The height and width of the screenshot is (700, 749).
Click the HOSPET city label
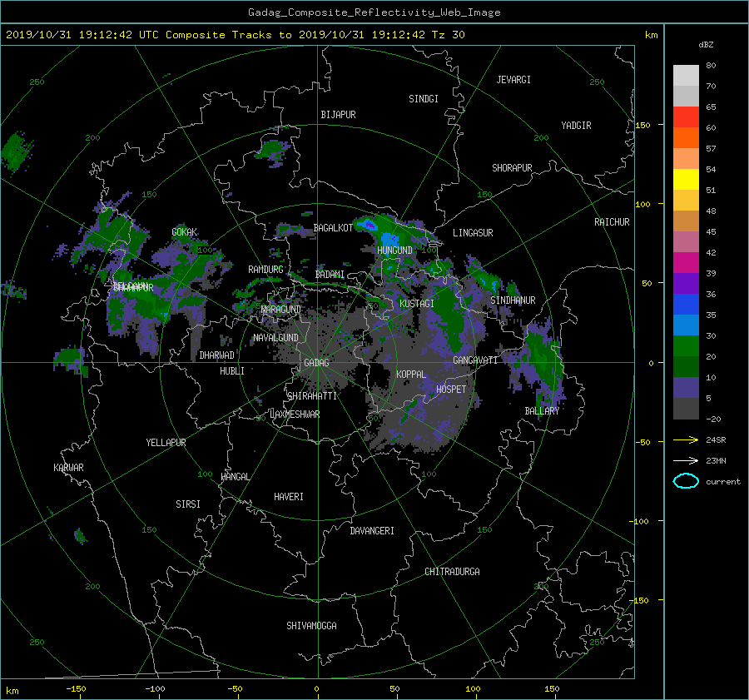tap(451, 390)
